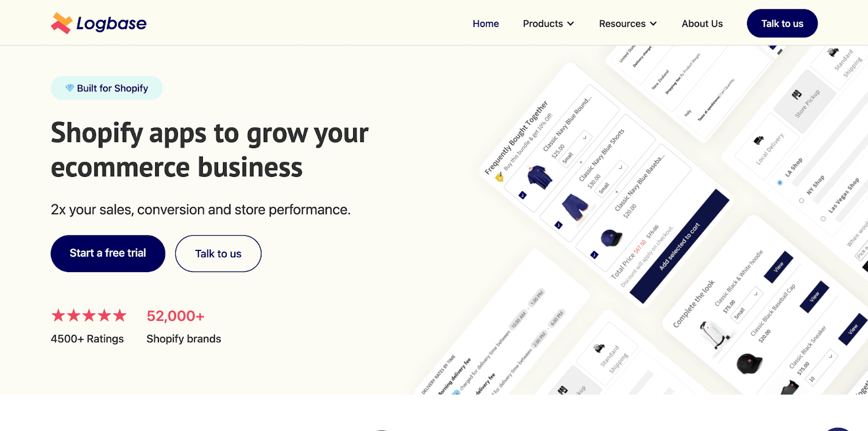Select the '4500+ Ratings' text
Viewport: 868px width, 431px height.
click(x=87, y=339)
